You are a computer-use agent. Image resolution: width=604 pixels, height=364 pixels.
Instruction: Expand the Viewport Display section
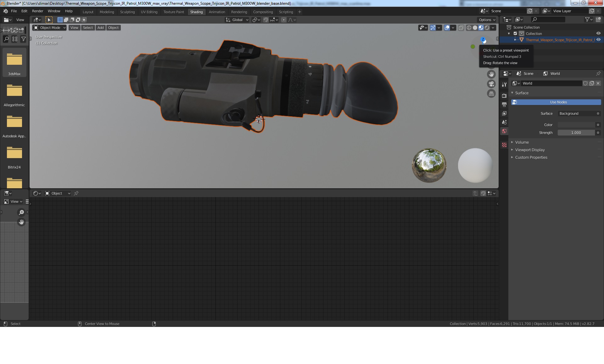click(x=530, y=150)
